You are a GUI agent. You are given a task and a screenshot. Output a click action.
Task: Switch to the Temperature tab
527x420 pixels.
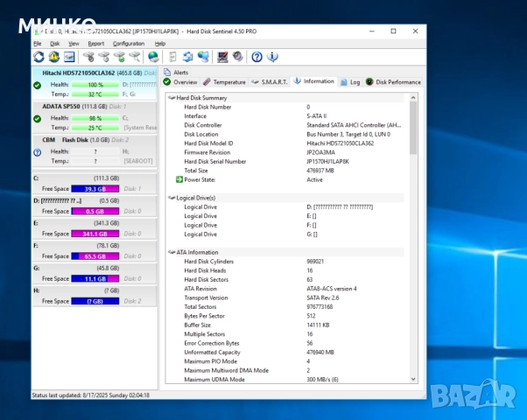point(225,81)
